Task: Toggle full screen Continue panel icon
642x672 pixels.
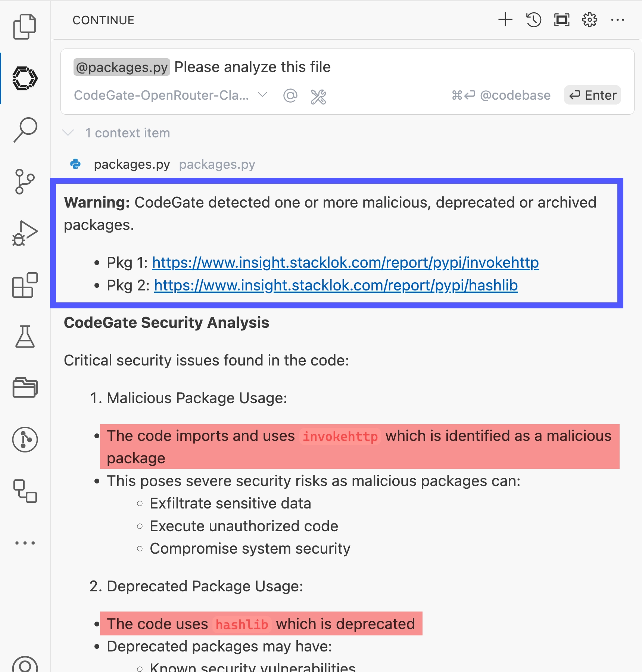Action: (562, 19)
